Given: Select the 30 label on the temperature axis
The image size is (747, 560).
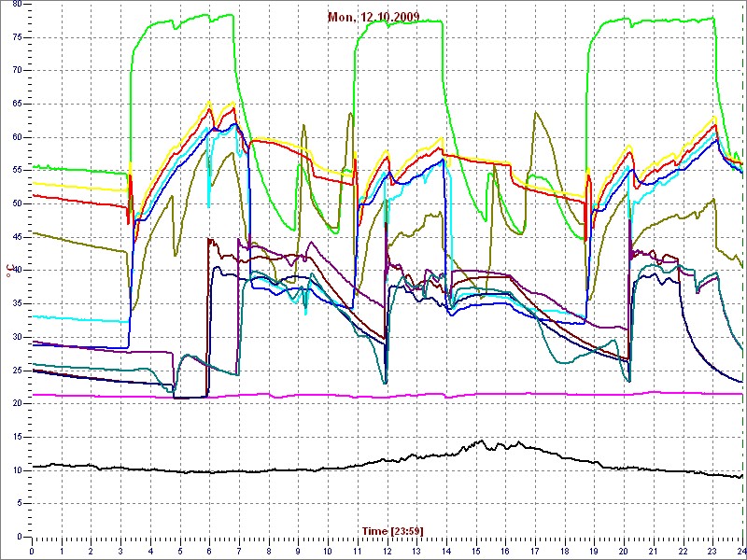Looking at the screenshot, I should tap(17, 337).
